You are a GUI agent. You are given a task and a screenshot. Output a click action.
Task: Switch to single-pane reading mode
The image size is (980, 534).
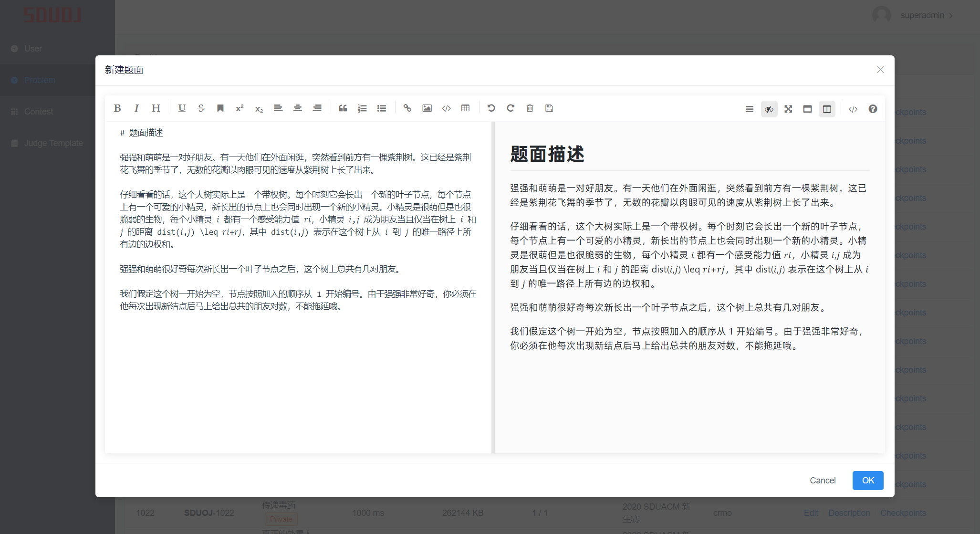point(807,109)
